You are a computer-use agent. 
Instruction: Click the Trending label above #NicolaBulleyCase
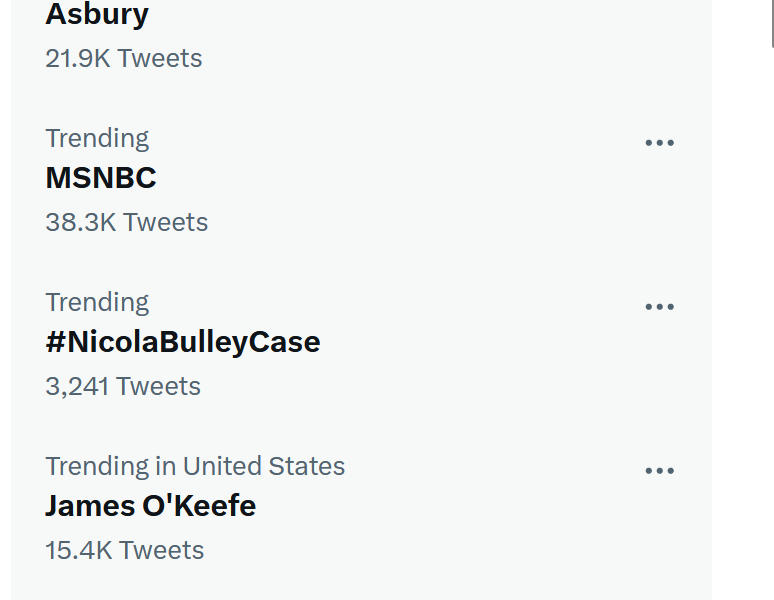(97, 302)
